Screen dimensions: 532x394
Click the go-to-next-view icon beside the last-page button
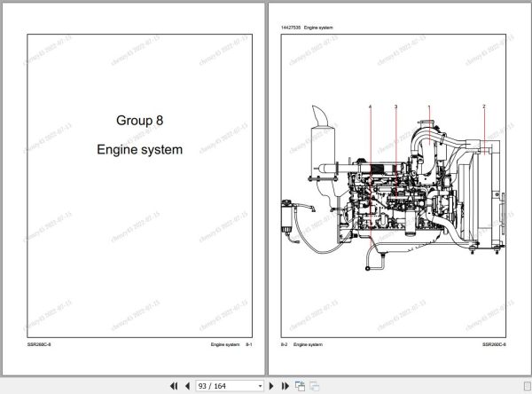point(300,386)
